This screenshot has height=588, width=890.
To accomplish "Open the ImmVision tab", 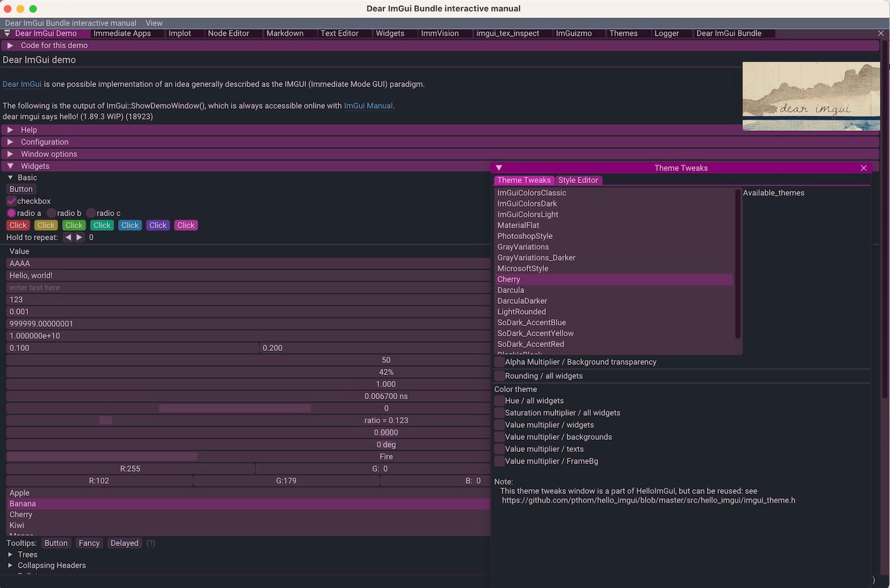I will pos(440,33).
